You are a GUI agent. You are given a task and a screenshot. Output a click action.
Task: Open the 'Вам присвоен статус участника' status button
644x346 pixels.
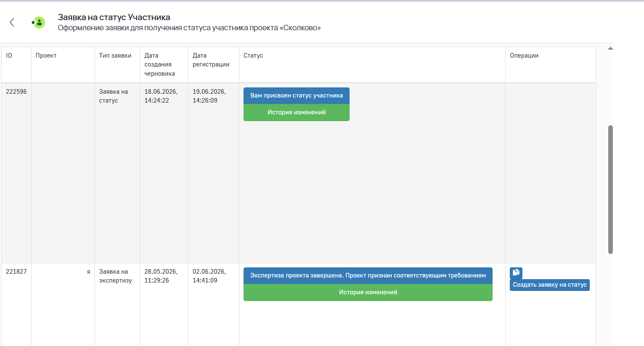[x=297, y=95]
